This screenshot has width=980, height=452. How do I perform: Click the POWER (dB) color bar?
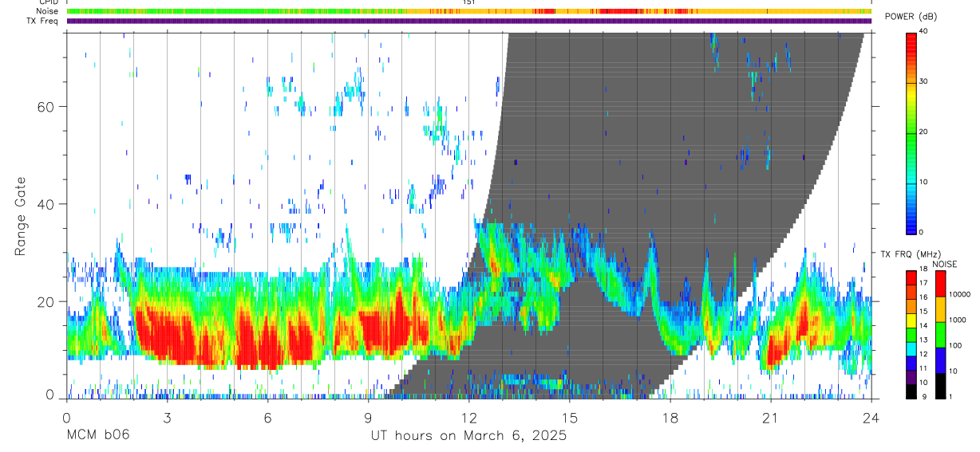click(x=911, y=132)
